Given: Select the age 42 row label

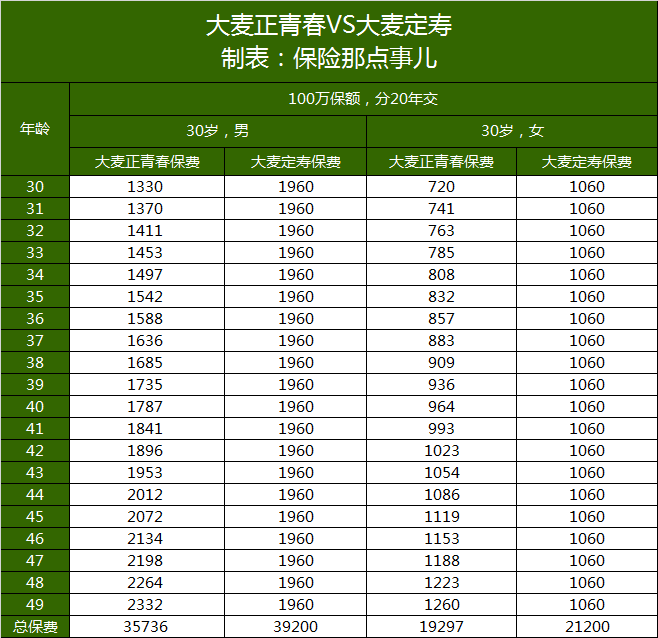Looking at the screenshot, I should pos(35,450).
